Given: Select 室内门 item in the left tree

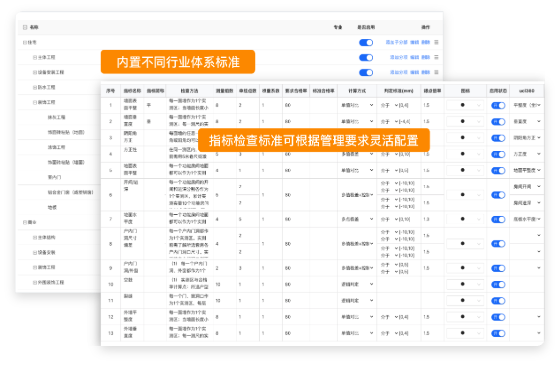Looking at the screenshot, I should point(54,177).
